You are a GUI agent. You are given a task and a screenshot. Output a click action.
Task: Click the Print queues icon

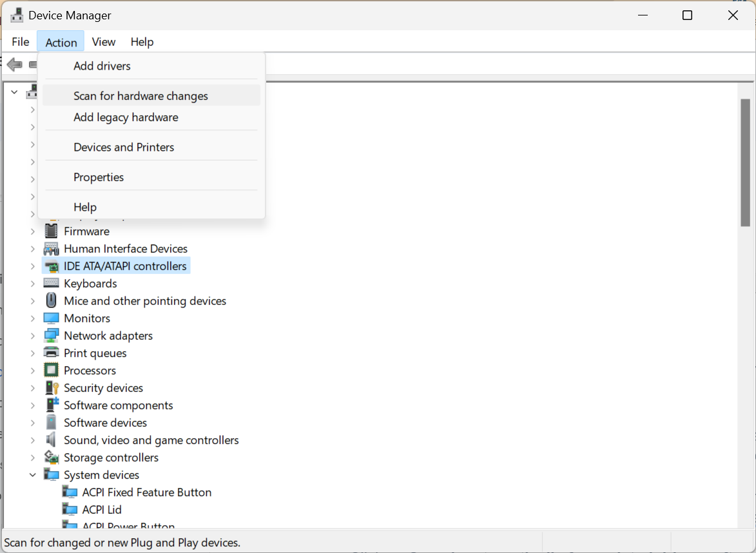[52, 353]
